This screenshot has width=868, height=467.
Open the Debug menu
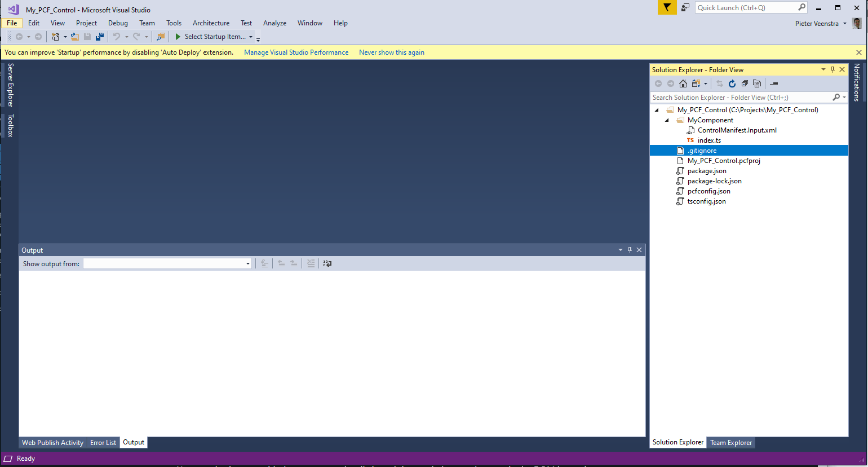tap(118, 23)
